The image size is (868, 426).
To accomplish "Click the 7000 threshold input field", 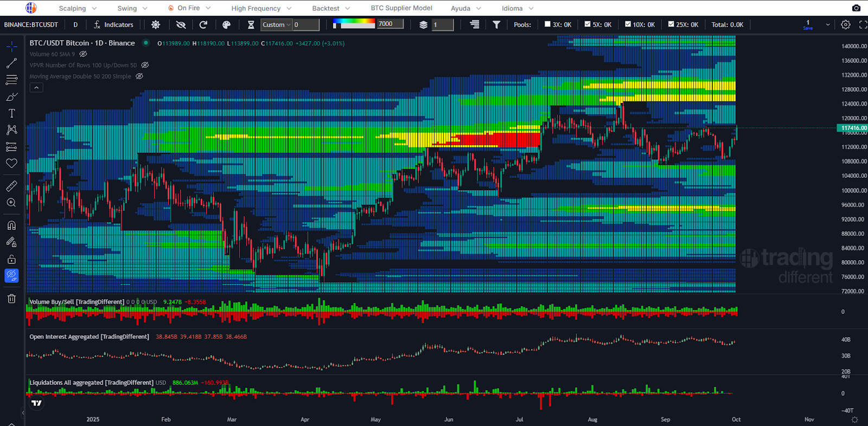I will point(390,24).
